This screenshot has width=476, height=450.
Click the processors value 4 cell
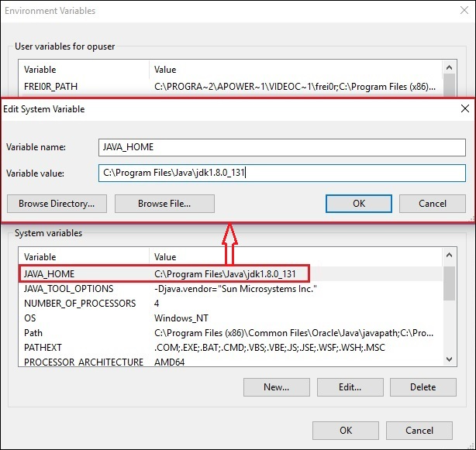157,304
